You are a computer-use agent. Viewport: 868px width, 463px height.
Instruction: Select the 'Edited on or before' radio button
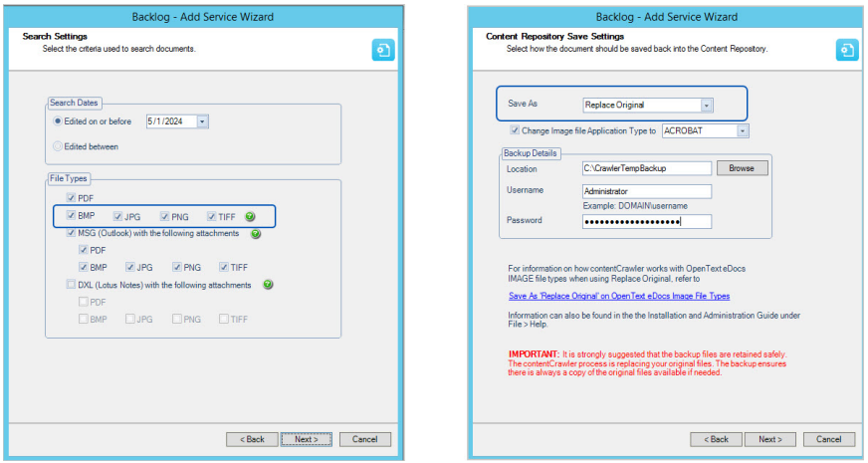click(x=57, y=120)
